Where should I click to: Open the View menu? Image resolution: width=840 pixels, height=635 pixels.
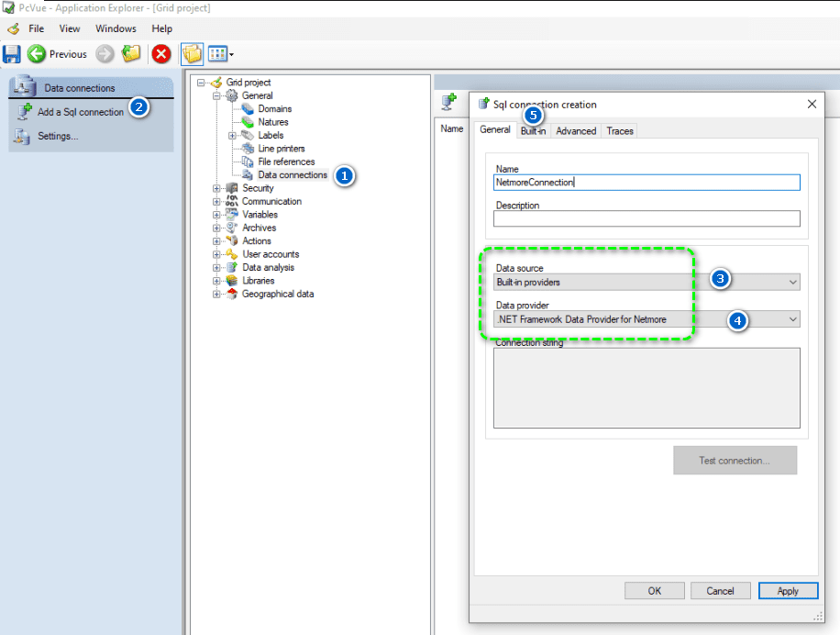pyautogui.click(x=70, y=28)
